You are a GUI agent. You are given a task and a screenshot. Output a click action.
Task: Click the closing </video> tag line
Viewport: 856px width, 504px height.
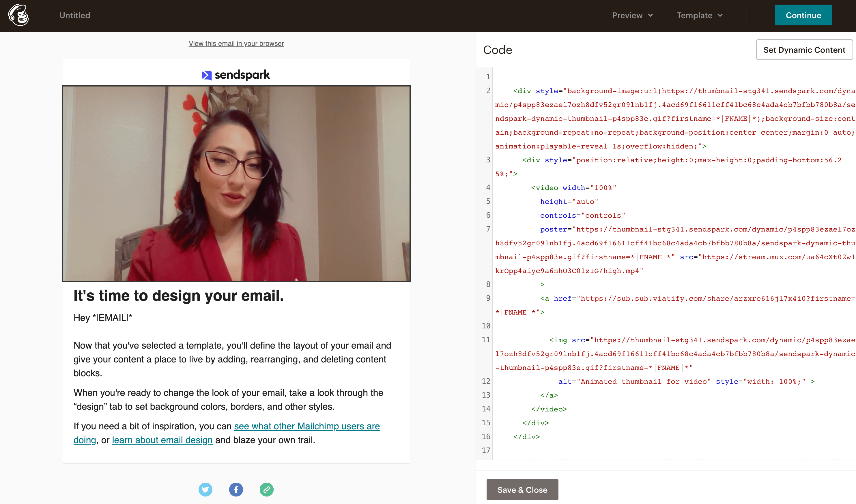[x=549, y=409]
